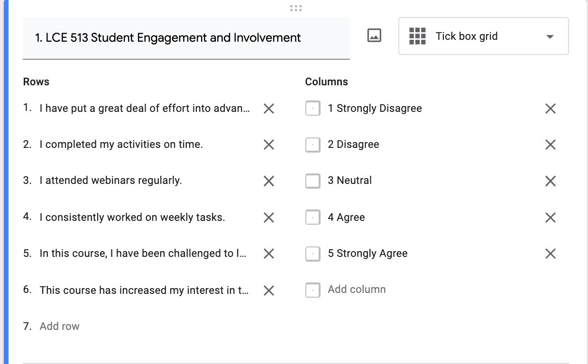This screenshot has width=588, height=364.
Task: Remove the '4 Agree' column
Action: pos(550,218)
